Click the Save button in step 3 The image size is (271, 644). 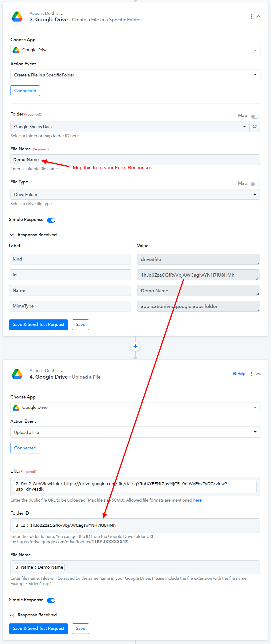pyautogui.click(x=80, y=325)
